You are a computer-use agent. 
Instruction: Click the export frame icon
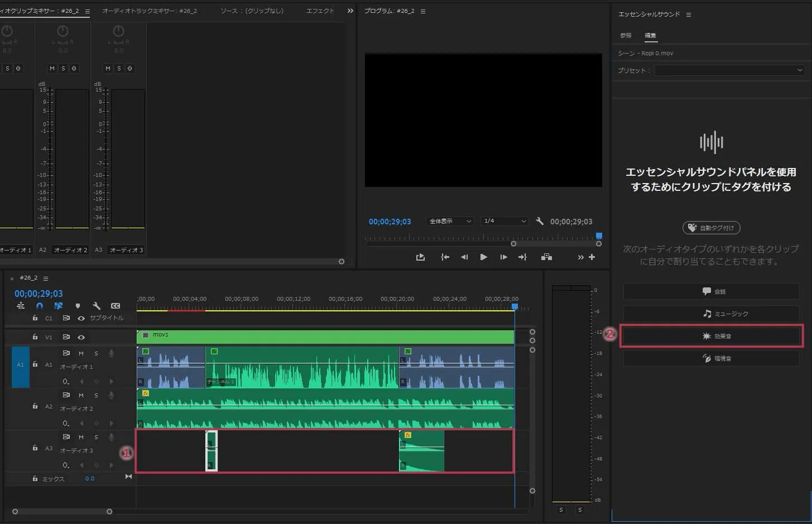click(420, 257)
